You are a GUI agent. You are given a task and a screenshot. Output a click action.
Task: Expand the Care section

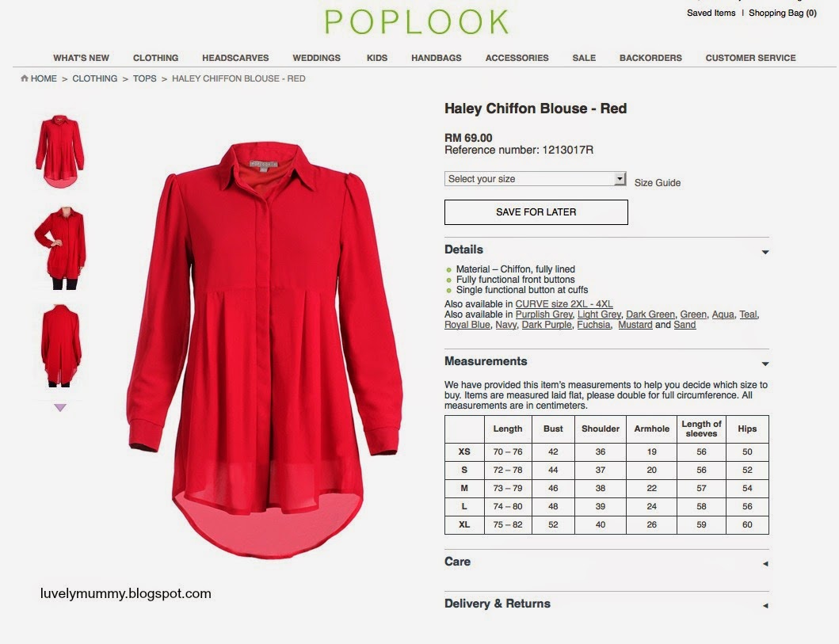pyautogui.click(x=765, y=564)
